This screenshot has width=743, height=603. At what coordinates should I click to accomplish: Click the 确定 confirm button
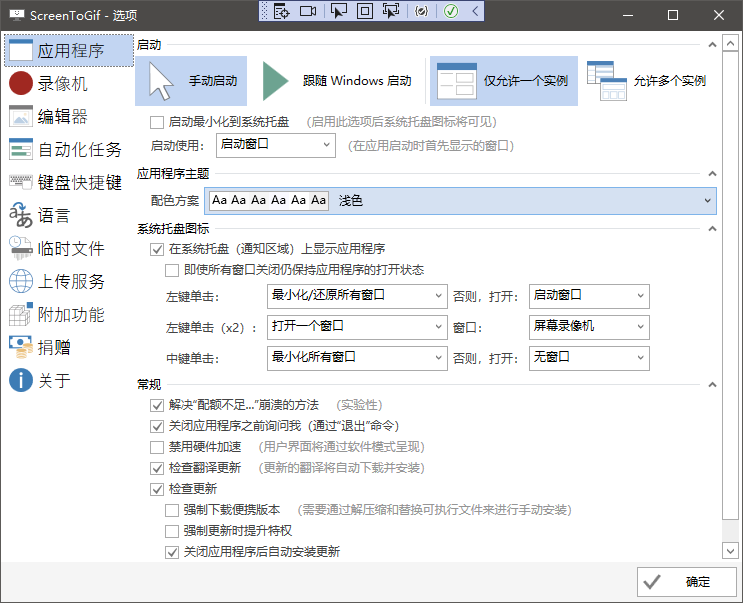(687, 582)
